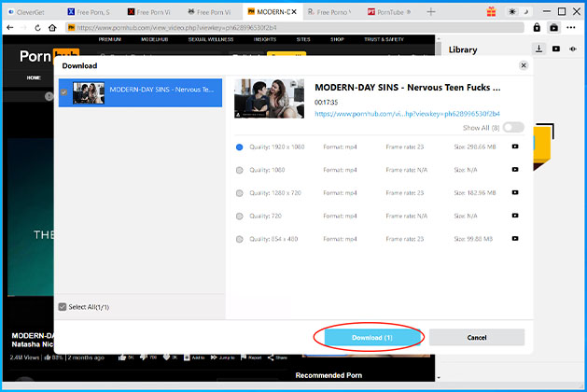Select the 1280 x 720 quality radio button
The width and height of the screenshot is (587, 392).
tap(240, 192)
